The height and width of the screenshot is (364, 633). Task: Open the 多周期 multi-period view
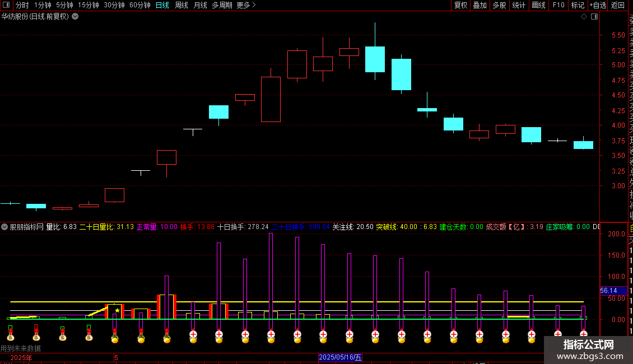pos(222,5)
